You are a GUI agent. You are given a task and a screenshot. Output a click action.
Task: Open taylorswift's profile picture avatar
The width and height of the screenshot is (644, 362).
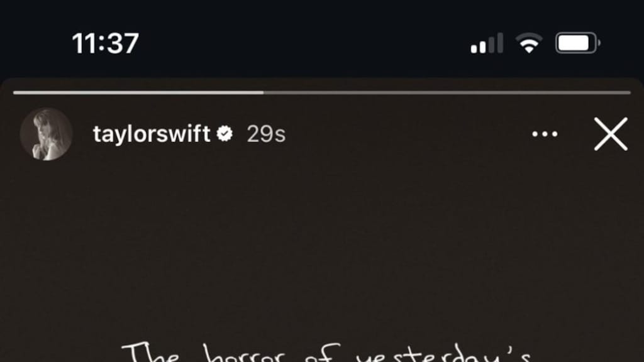click(47, 134)
